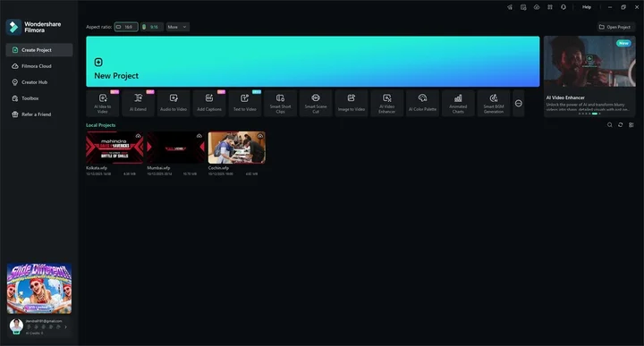Expand the More aspect ratio dropdown

(177, 27)
